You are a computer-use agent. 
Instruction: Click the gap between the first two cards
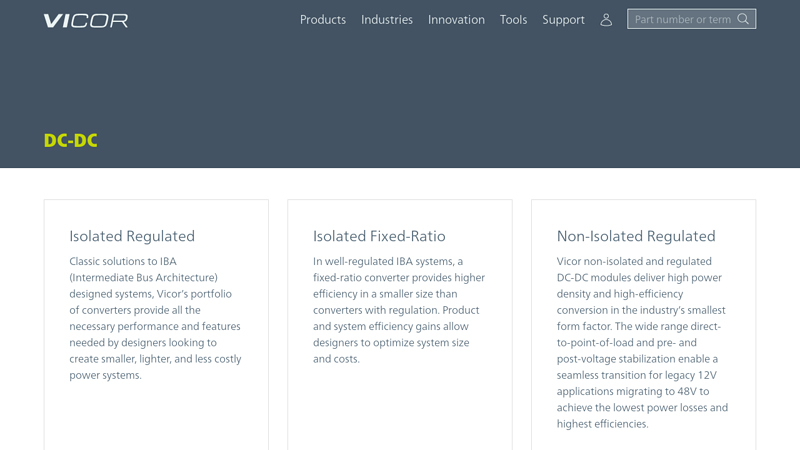278,320
